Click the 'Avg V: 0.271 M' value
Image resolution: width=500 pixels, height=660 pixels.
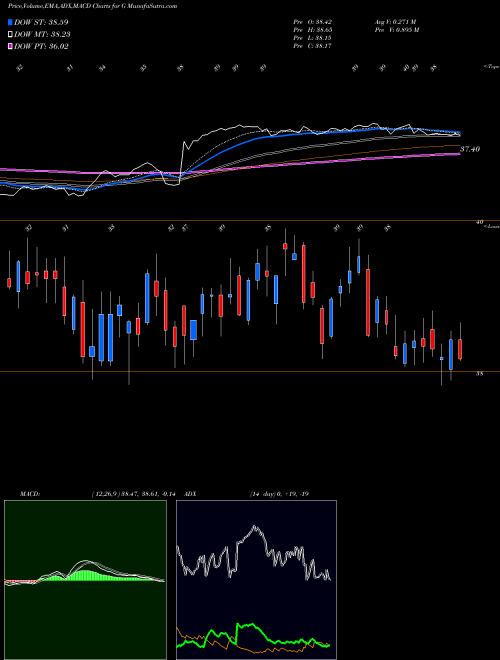(x=395, y=21)
